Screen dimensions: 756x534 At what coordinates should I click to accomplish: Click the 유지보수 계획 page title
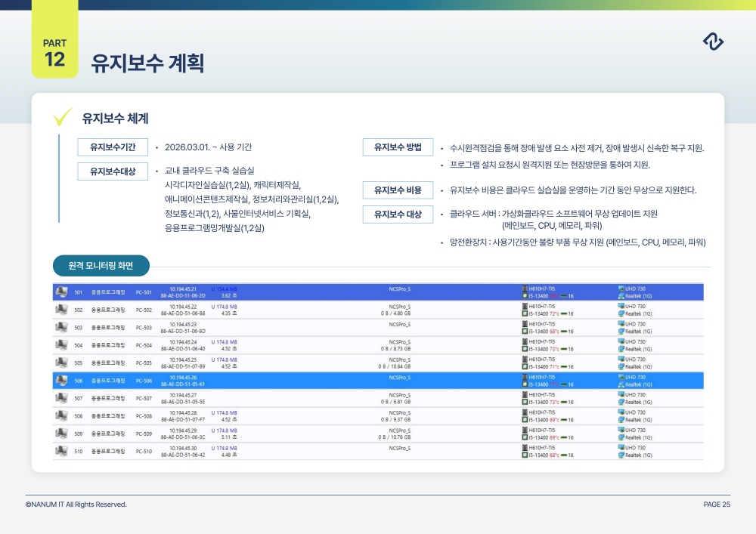tap(147, 63)
